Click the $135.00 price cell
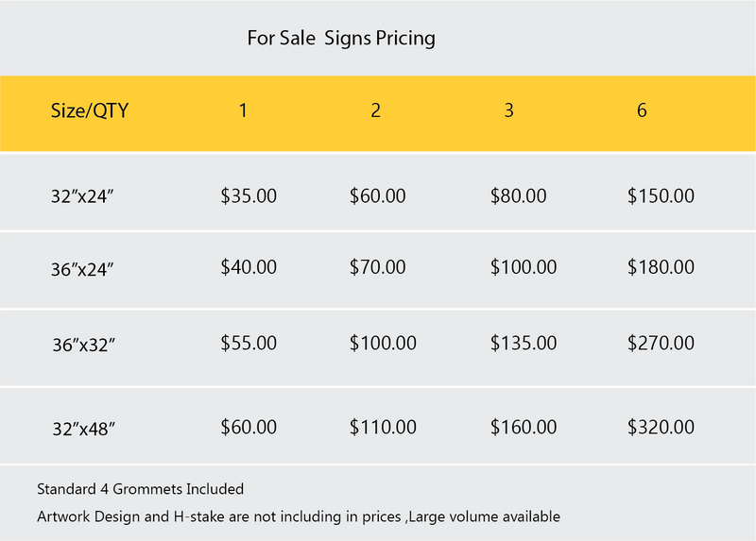This screenshot has height=541, width=756. click(x=524, y=343)
